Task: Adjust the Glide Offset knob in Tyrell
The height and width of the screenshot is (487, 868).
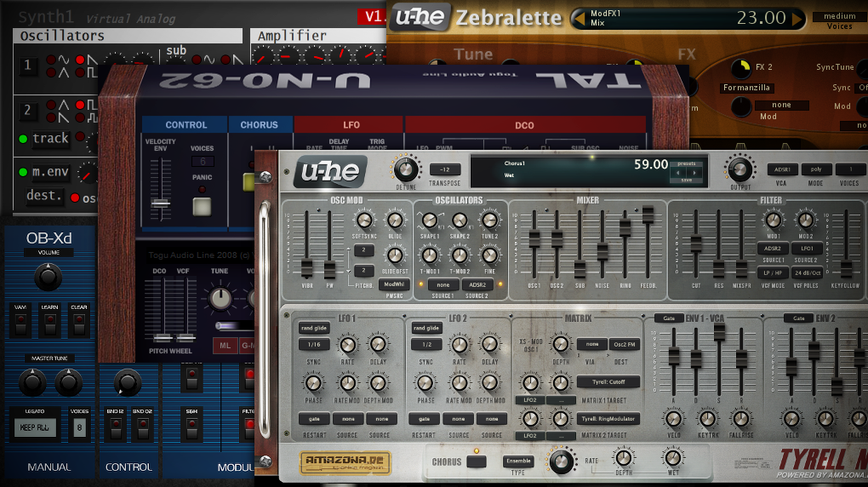Action: [x=395, y=255]
